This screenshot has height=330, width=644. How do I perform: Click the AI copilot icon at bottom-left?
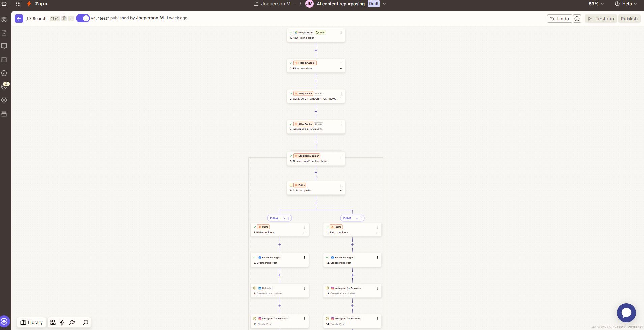[x=4, y=321]
